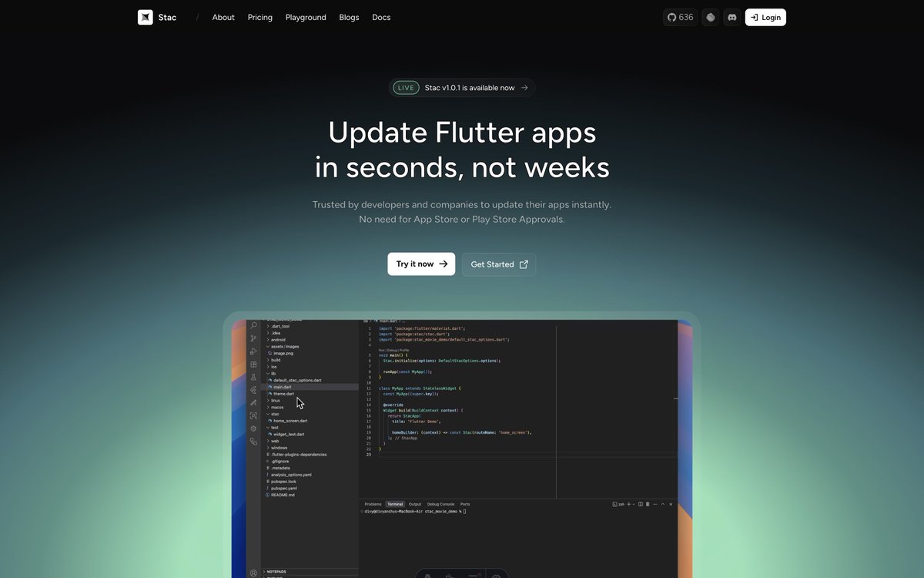Open the Accounts icon in activity bar
Viewport: 924px width, 578px height.
tap(253, 573)
